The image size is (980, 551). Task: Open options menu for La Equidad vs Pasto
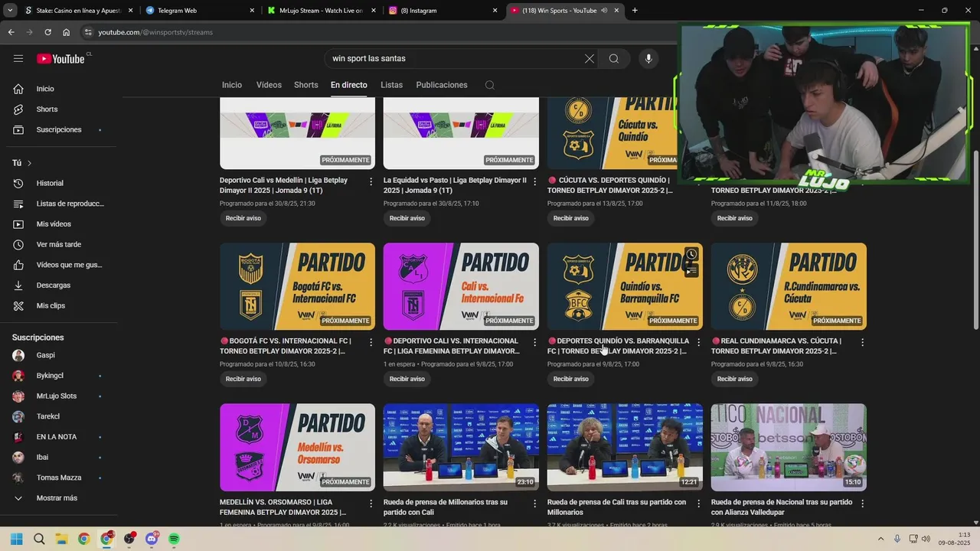click(535, 181)
